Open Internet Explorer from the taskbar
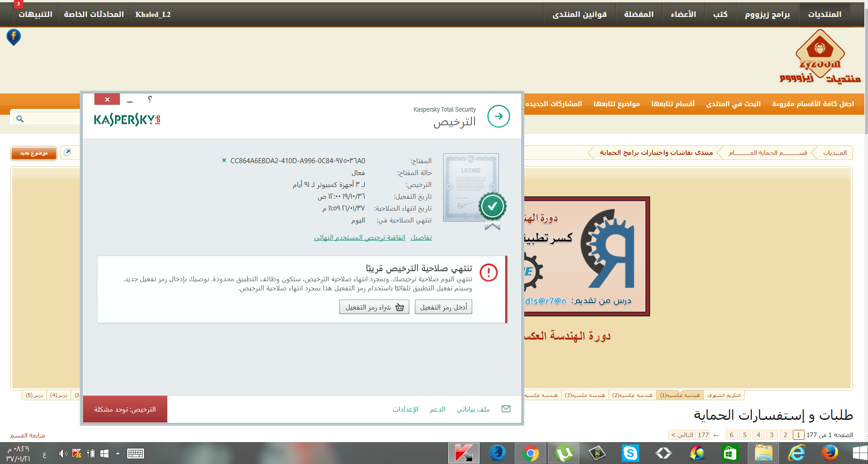Image resolution: width=868 pixels, height=464 pixels. pos(796,453)
